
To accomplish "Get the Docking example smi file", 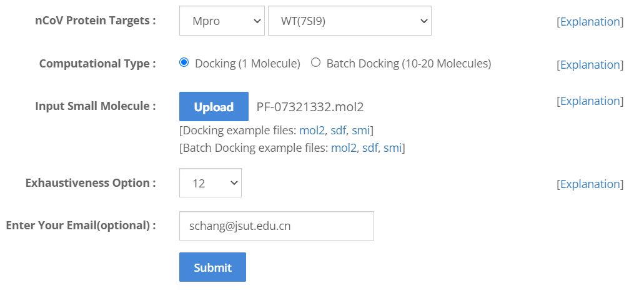I will point(360,130).
